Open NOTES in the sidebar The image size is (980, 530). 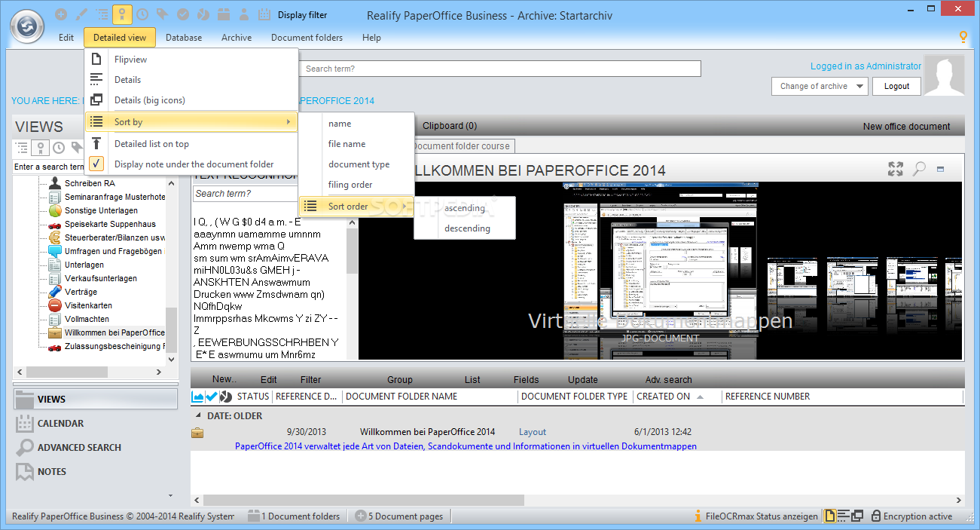[96, 472]
